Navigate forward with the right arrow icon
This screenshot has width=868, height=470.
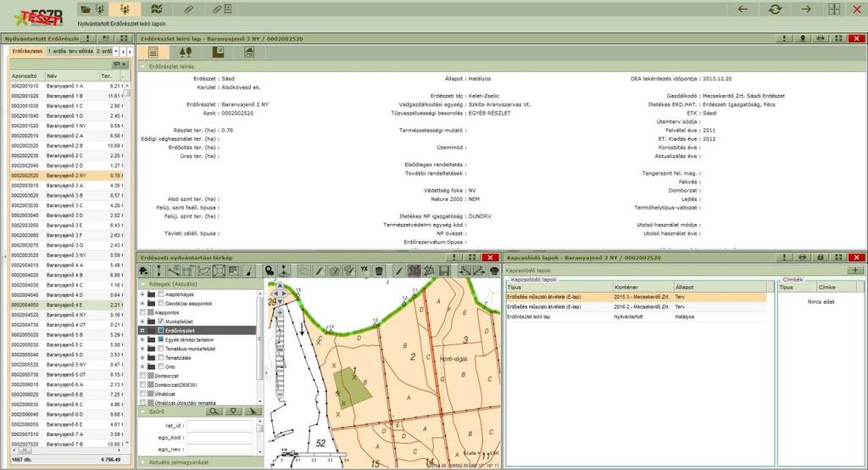(806, 9)
